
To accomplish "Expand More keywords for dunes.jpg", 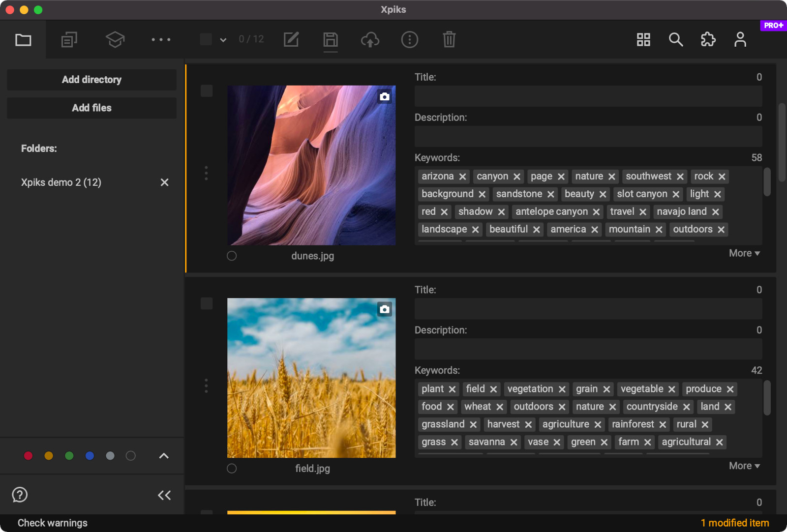I will click(x=744, y=253).
